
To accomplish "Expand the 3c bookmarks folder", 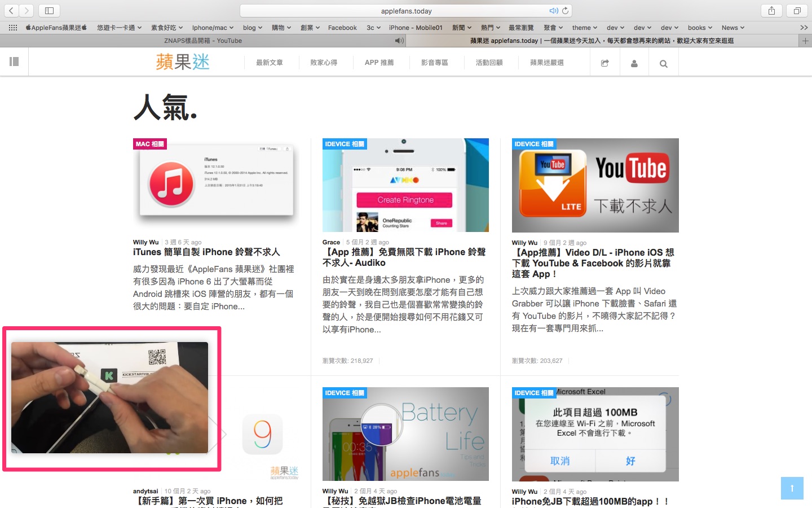I will (x=373, y=28).
